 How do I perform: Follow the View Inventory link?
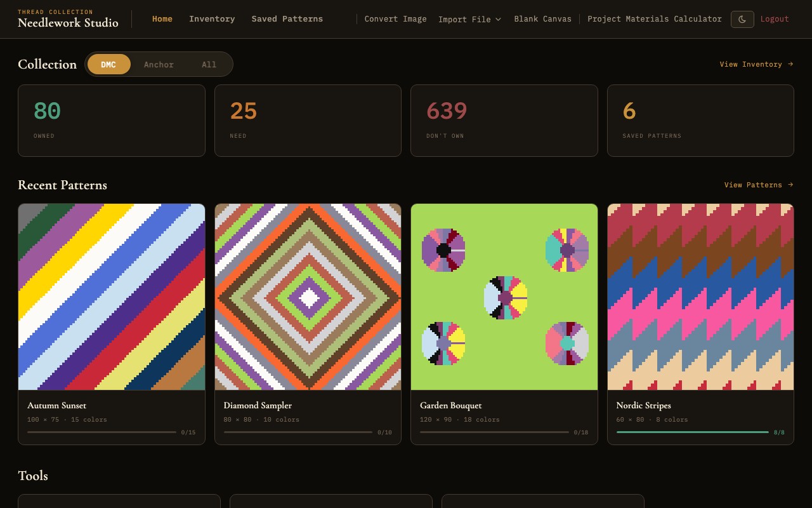[x=756, y=64]
